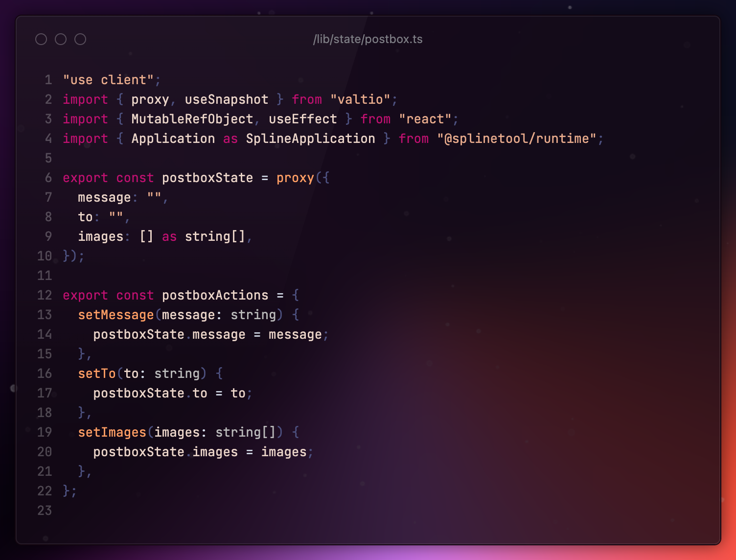Click the images parameter on line 19
This screenshot has height=560, width=736.
[177, 432]
